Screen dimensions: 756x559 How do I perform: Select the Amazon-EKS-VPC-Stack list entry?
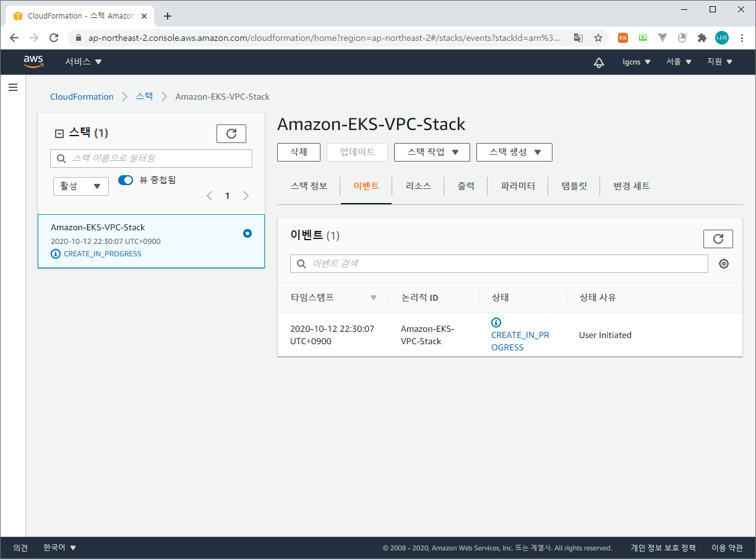(x=151, y=241)
